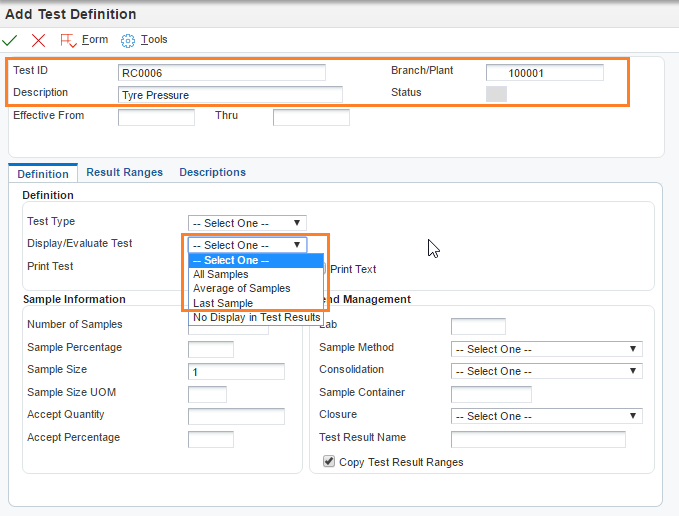Pick Last Sample in dropdown list
Image resolution: width=679 pixels, height=516 pixels.
click(x=223, y=303)
